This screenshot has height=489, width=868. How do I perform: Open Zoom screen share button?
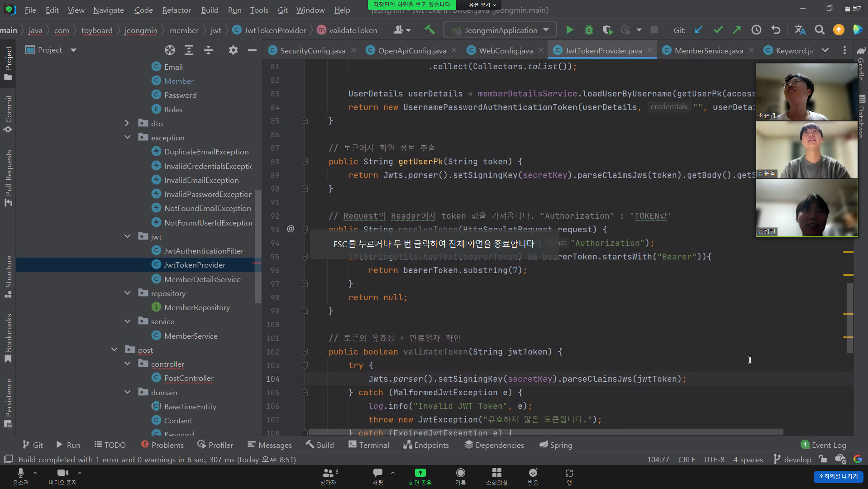click(x=420, y=476)
